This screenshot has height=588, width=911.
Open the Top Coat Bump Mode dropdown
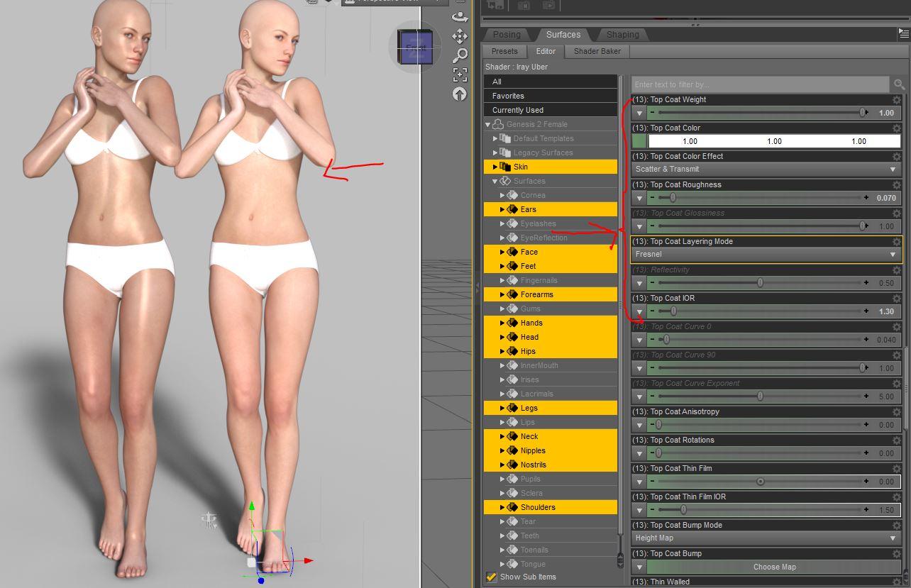766,538
